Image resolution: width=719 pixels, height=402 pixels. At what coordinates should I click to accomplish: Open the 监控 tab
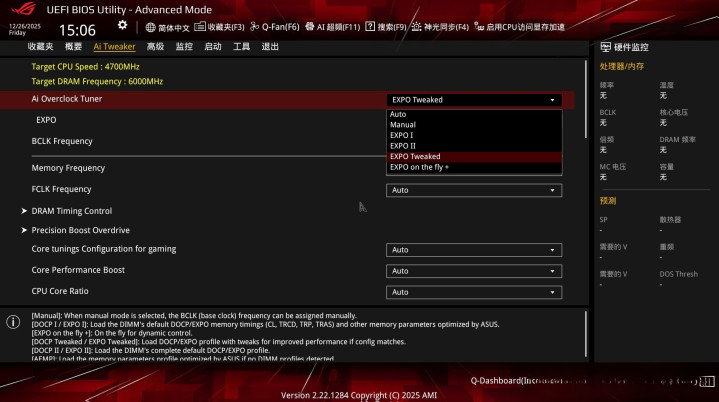pos(184,46)
